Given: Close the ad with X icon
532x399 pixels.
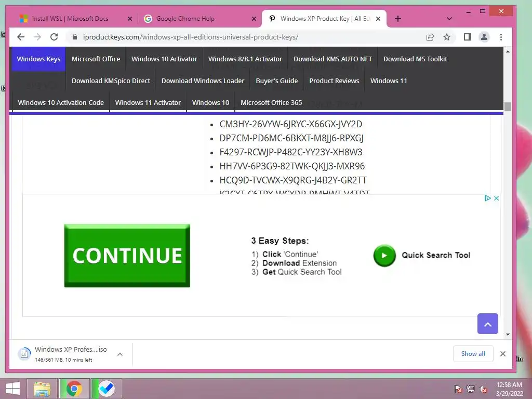Looking at the screenshot, I should (x=496, y=198).
